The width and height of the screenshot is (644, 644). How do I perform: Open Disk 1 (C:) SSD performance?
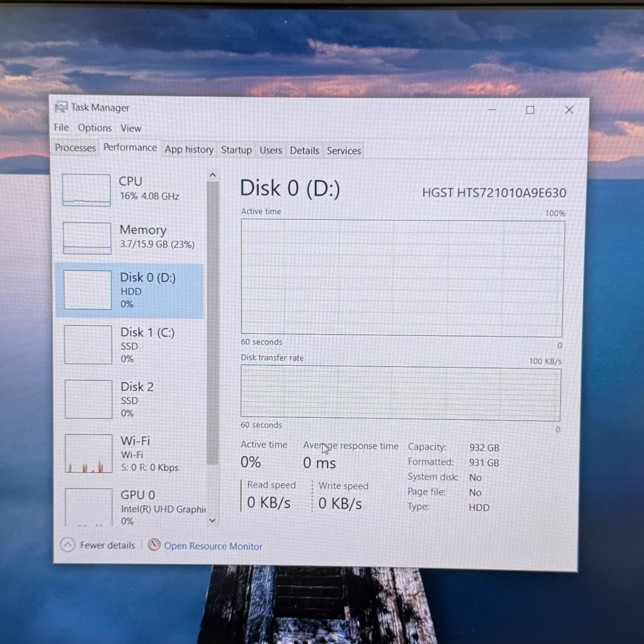[x=130, y=345]
